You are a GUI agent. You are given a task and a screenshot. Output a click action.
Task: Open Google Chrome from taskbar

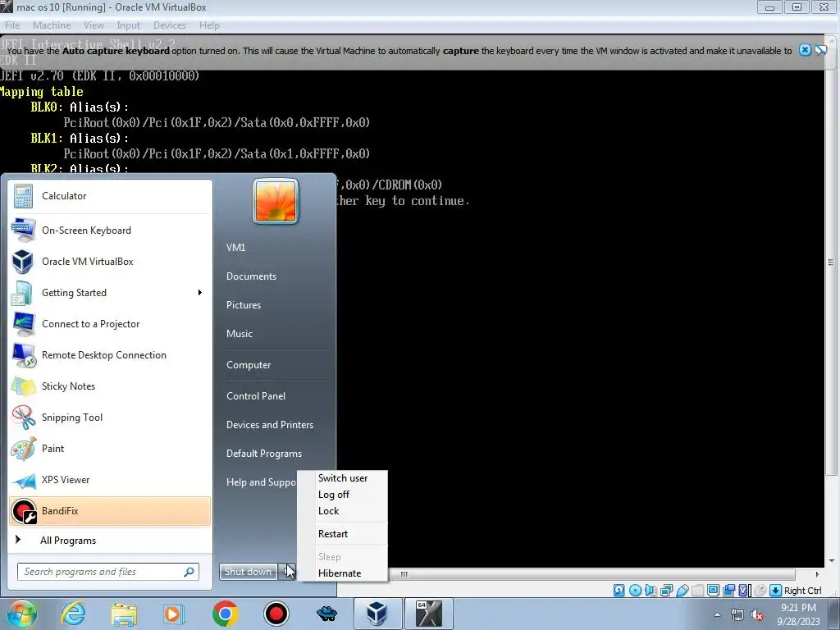pos(225,614)
